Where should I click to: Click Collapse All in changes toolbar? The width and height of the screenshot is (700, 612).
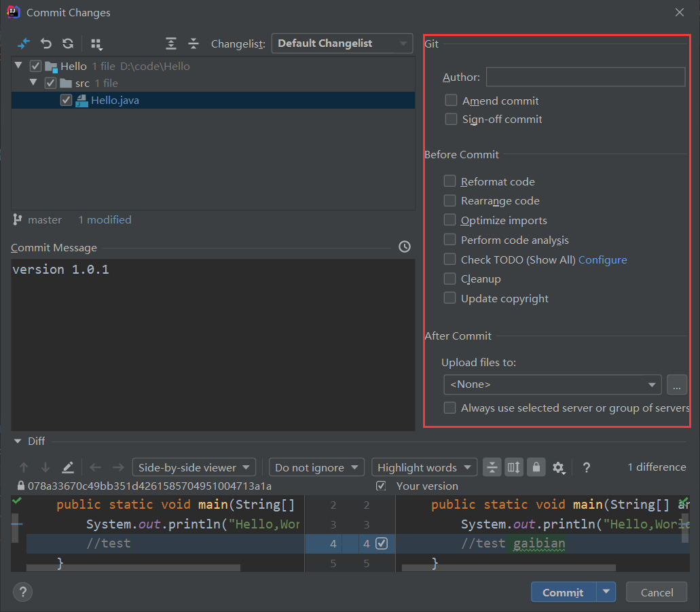194,43
